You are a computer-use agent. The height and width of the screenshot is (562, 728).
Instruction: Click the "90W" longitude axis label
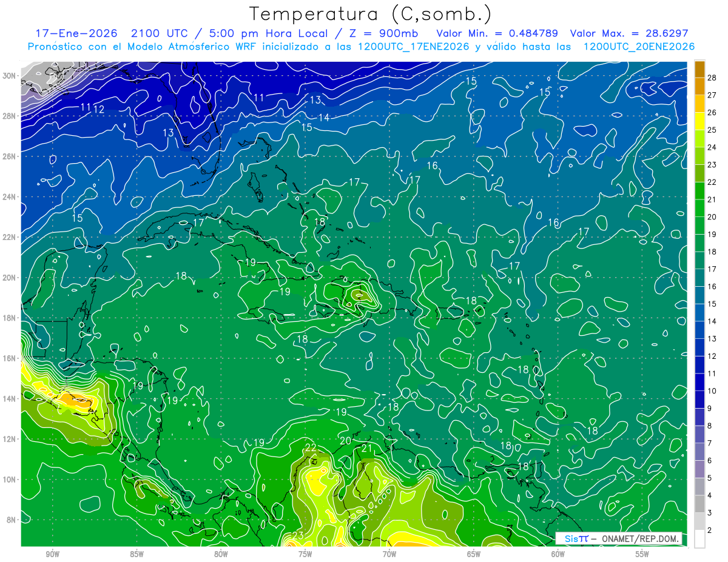(52, 554)
